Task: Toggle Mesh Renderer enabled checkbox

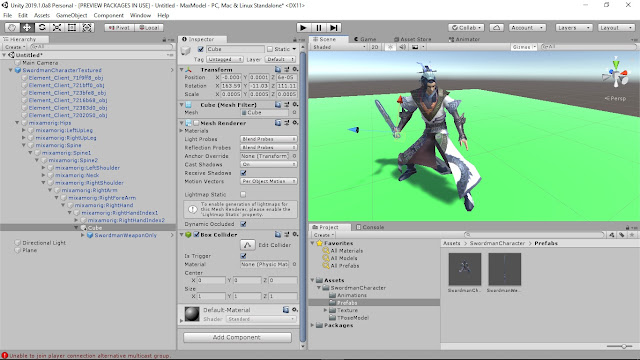Action: [196, 123]
